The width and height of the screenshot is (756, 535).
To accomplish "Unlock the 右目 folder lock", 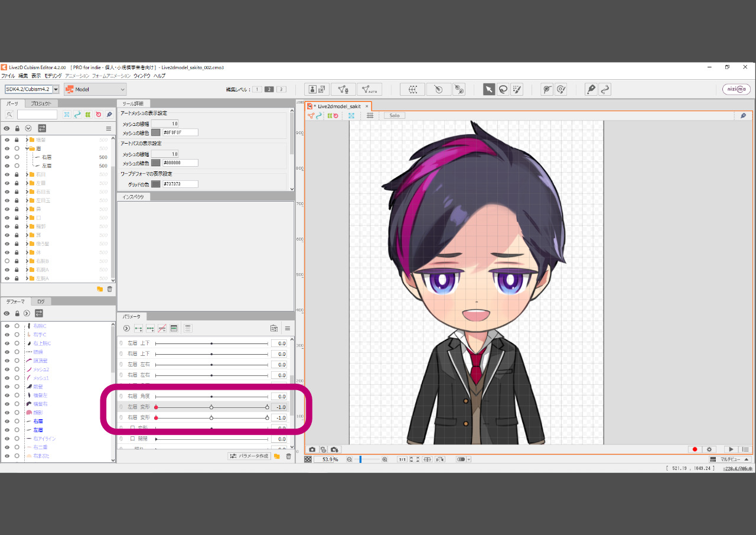I will (x=17, y=175).
